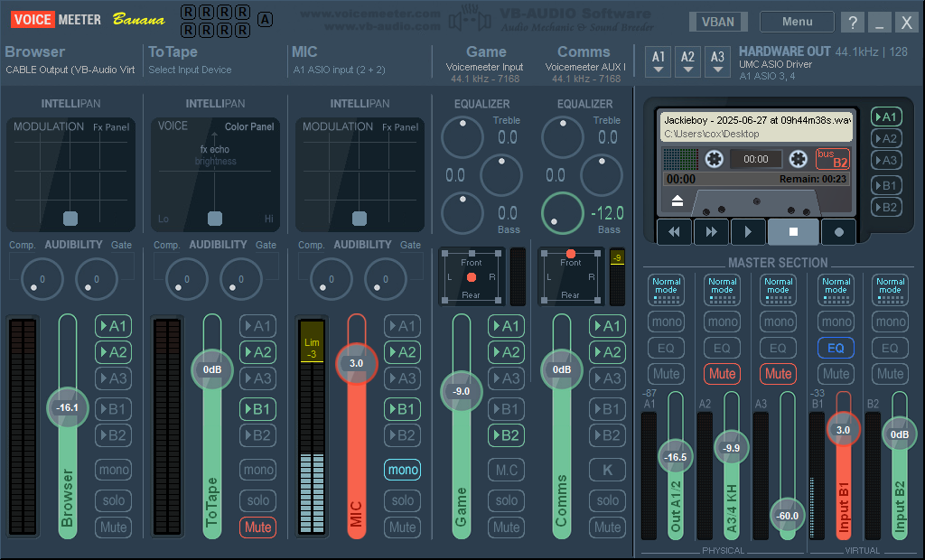Open the A2 hardware out dropdown
925x560 pixels.
(687, 62)
